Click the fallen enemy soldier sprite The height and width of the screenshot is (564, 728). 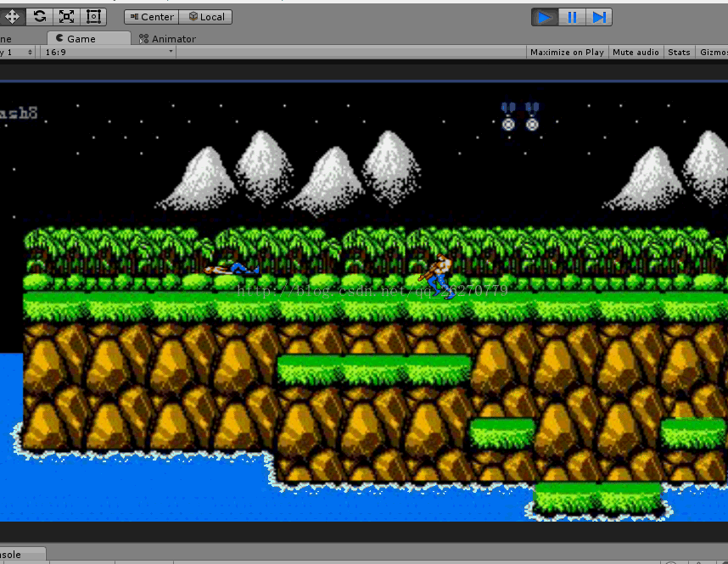(232, 269)
